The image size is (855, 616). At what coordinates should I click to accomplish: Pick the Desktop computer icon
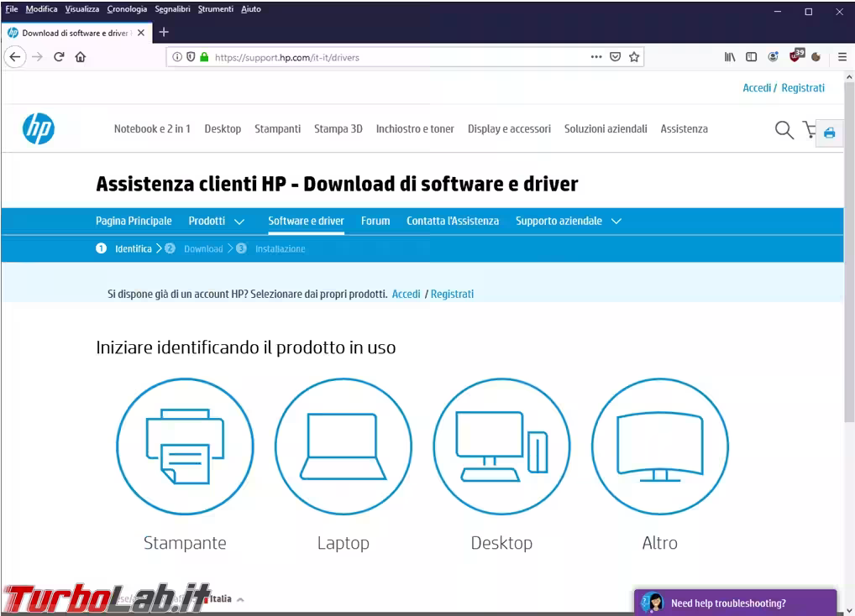(501, 446)
